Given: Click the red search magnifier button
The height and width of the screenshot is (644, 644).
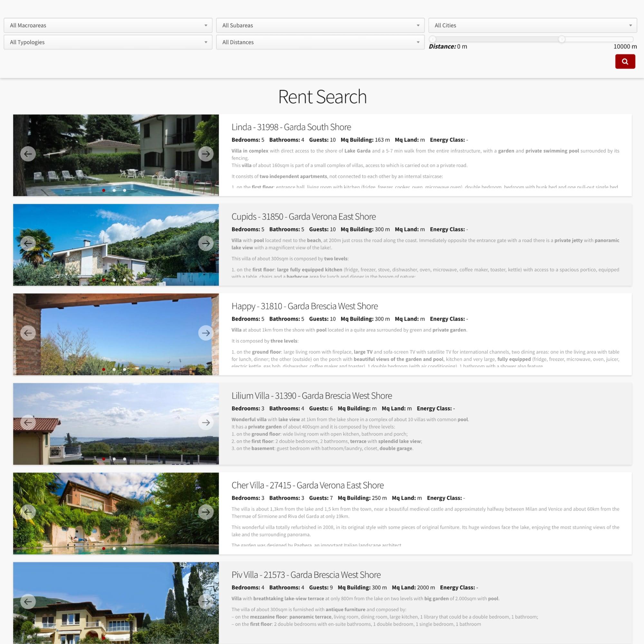Looking at the screenshot, I should click(x=625, y=61).
